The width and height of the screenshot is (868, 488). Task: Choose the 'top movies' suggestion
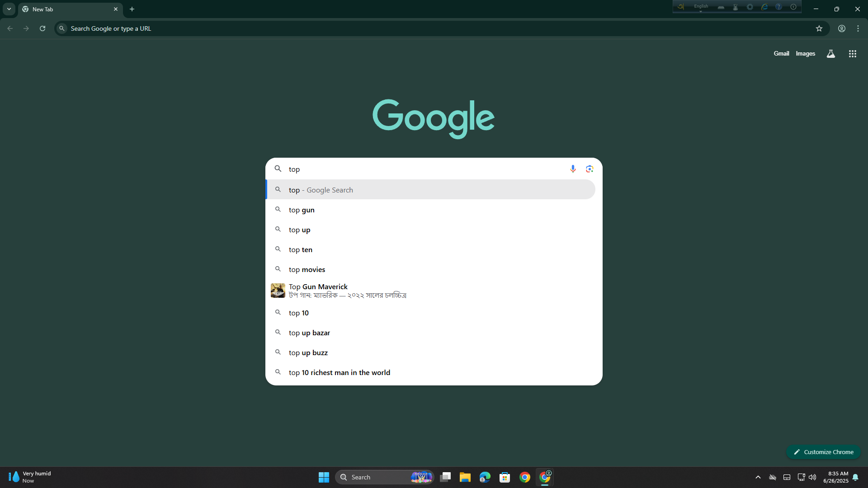click(430, 269)
